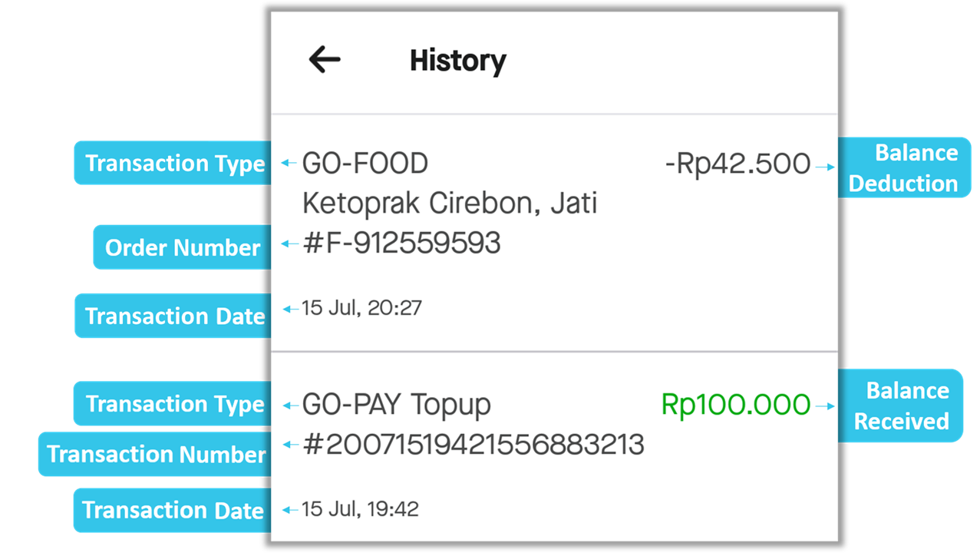Viewport: 980px width, 553px height.
Task: Click the Transaction Date label beside 19:42
Action: tap(173, 511)
